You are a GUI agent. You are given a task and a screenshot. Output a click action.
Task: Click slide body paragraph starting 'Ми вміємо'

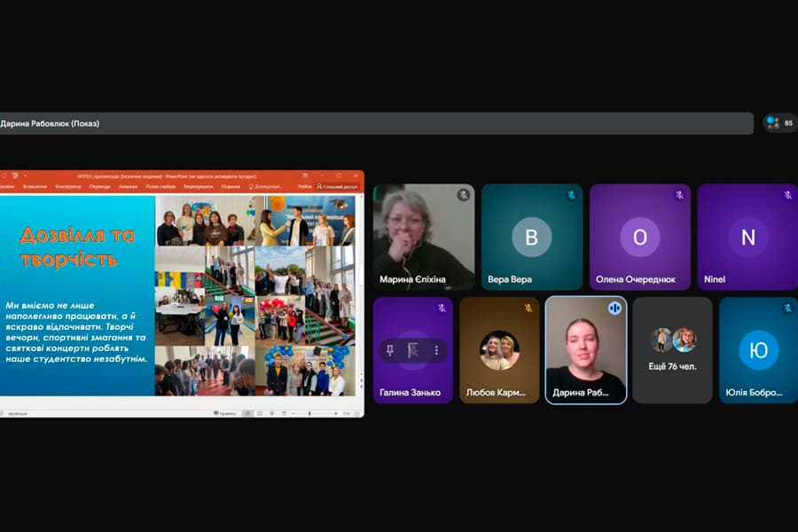(76, 332)
